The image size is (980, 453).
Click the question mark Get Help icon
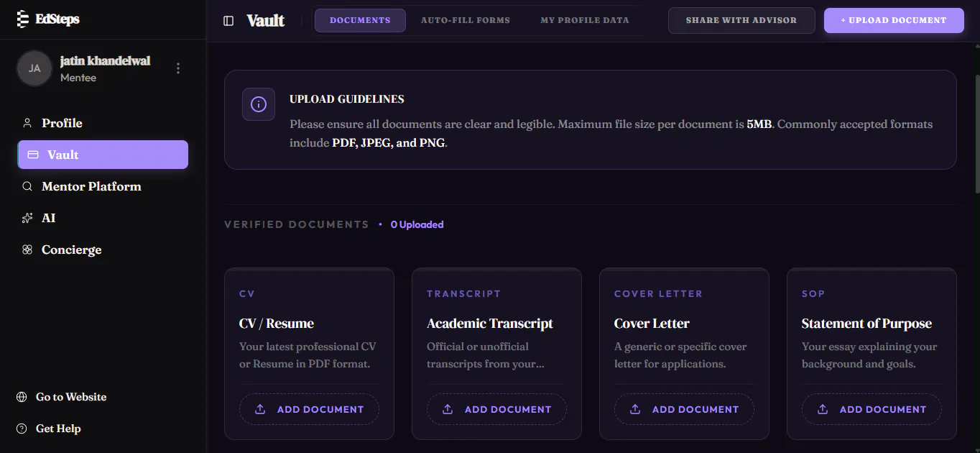(x=22, y=429)
